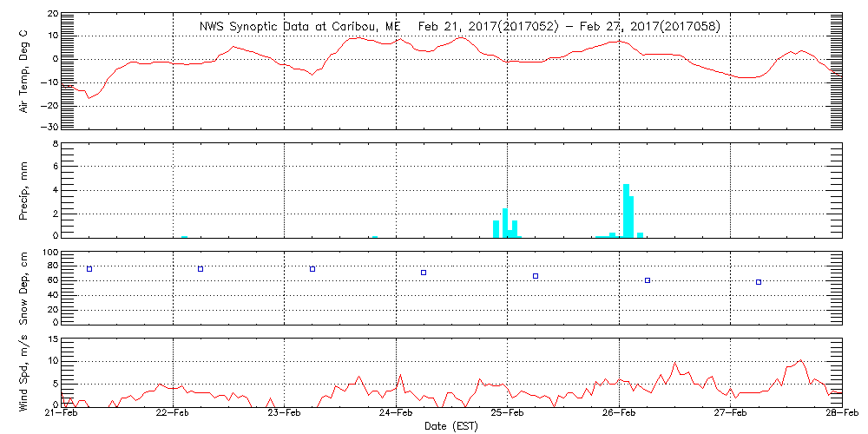
Task: Click the '26-Feb' date tick label
Action: (x=620, y=415)
